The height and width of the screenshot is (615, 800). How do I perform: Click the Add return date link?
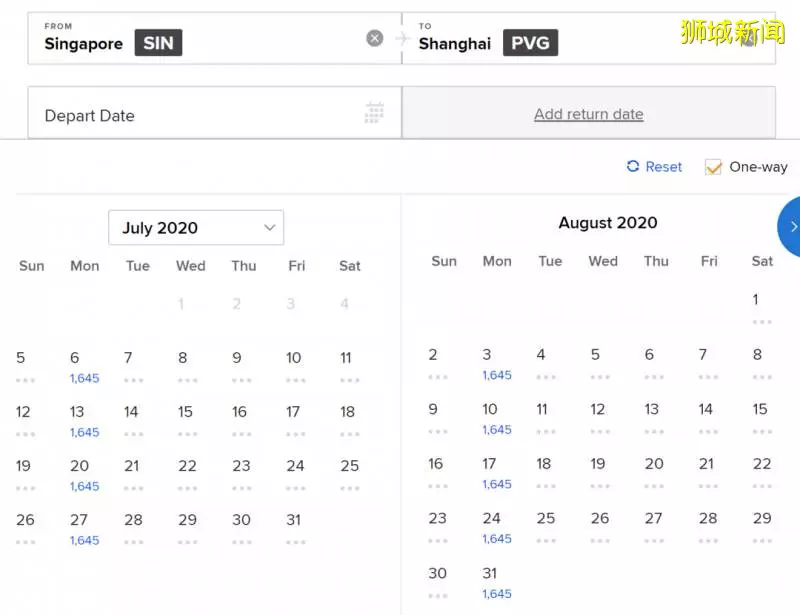(x=588, y=114)
